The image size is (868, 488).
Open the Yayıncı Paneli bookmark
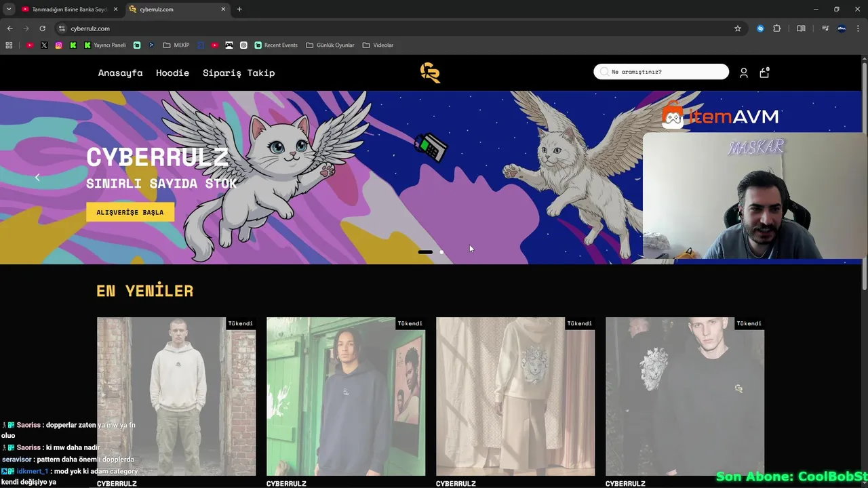[x=105, y=45]
